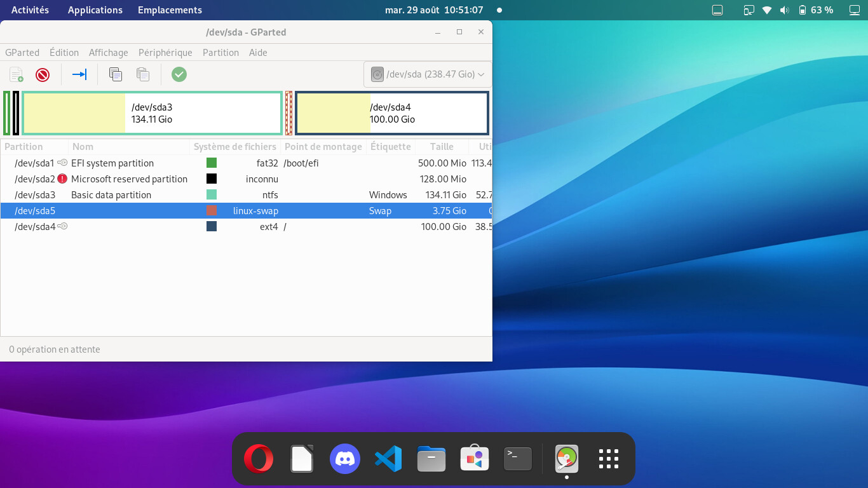The image size is (868, 488).
Task: Click the GParted icon in the dock
Action: point(567,459)
